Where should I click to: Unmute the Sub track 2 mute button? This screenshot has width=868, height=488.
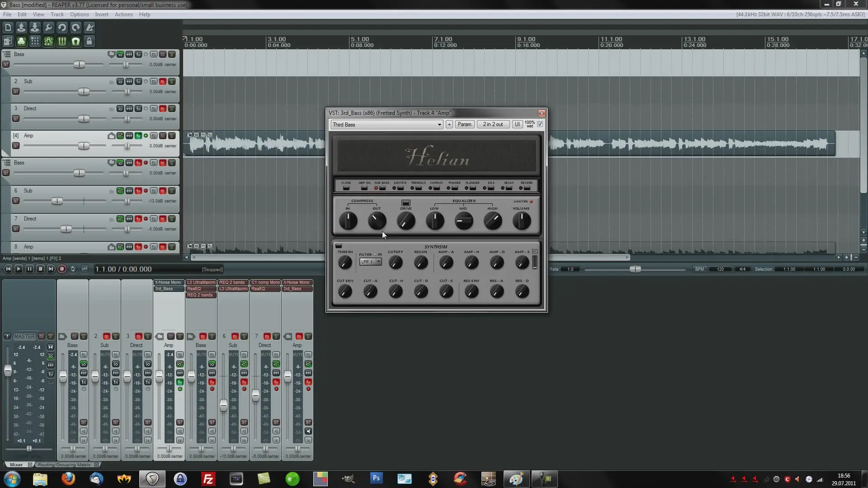point(162,81)
